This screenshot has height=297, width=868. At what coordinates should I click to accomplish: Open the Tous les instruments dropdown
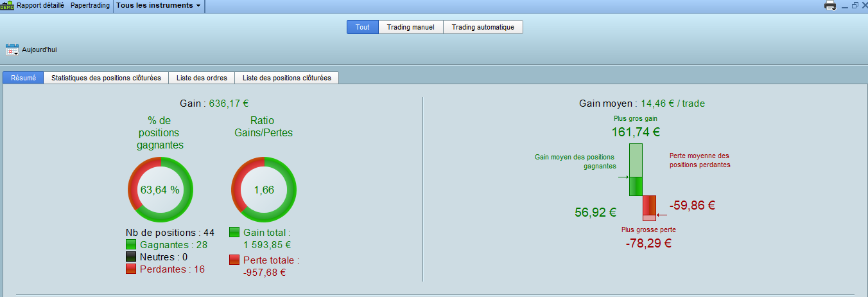tap(159, 5)
